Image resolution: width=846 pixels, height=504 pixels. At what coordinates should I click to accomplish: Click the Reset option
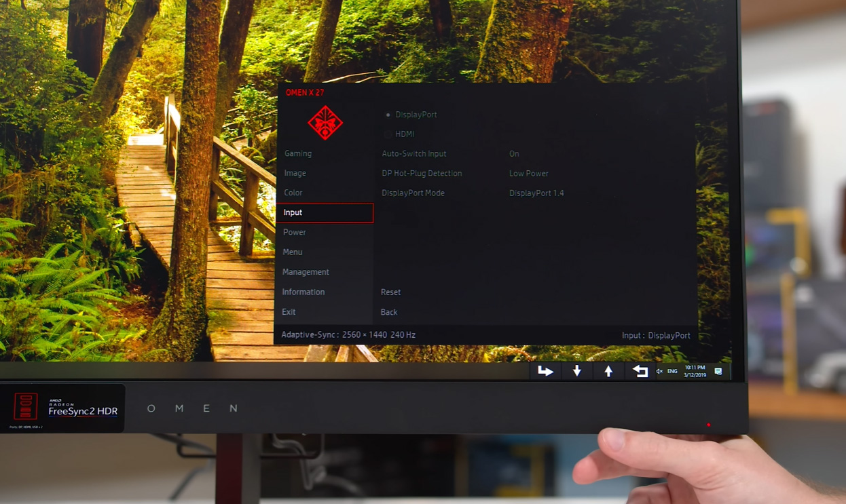point(390,292)
